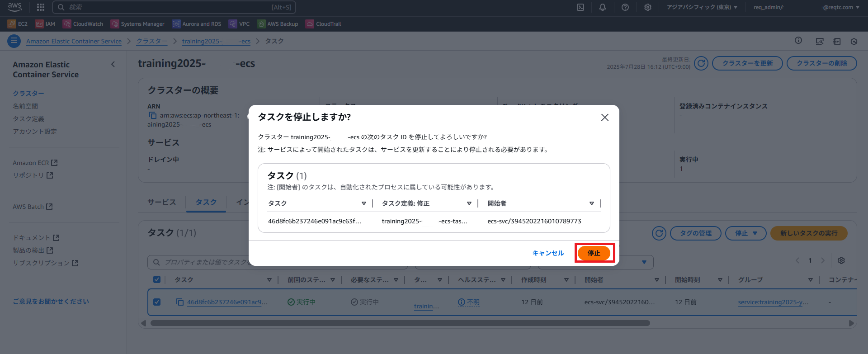
Task: Collapse the ECS side navigation panel
Action: click(x=113, y=64)
